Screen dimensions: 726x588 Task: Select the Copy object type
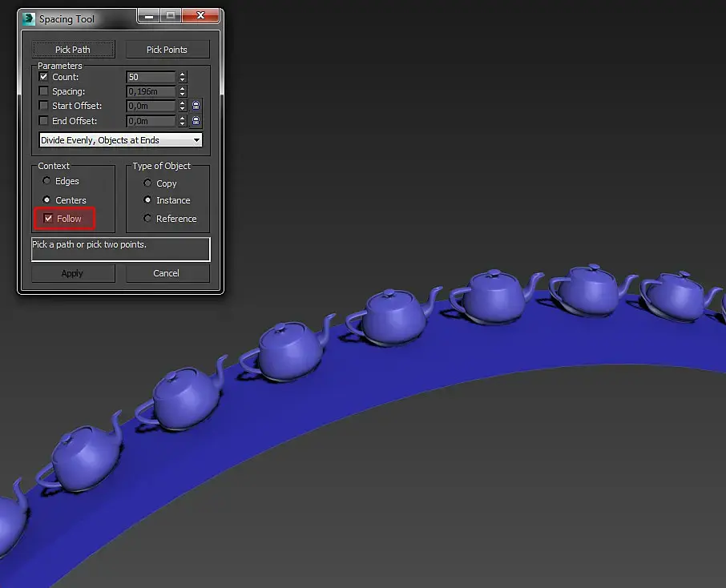coord(147,183)
